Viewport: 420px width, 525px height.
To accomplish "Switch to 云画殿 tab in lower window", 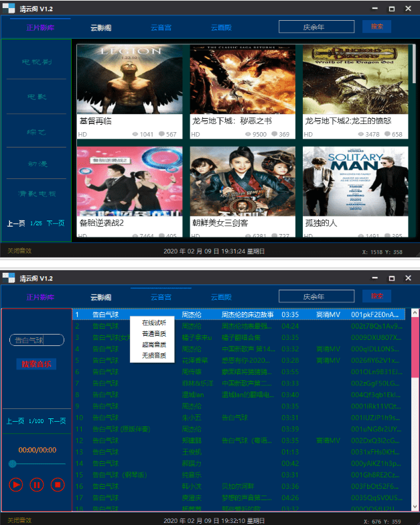I will pos(221,297).
